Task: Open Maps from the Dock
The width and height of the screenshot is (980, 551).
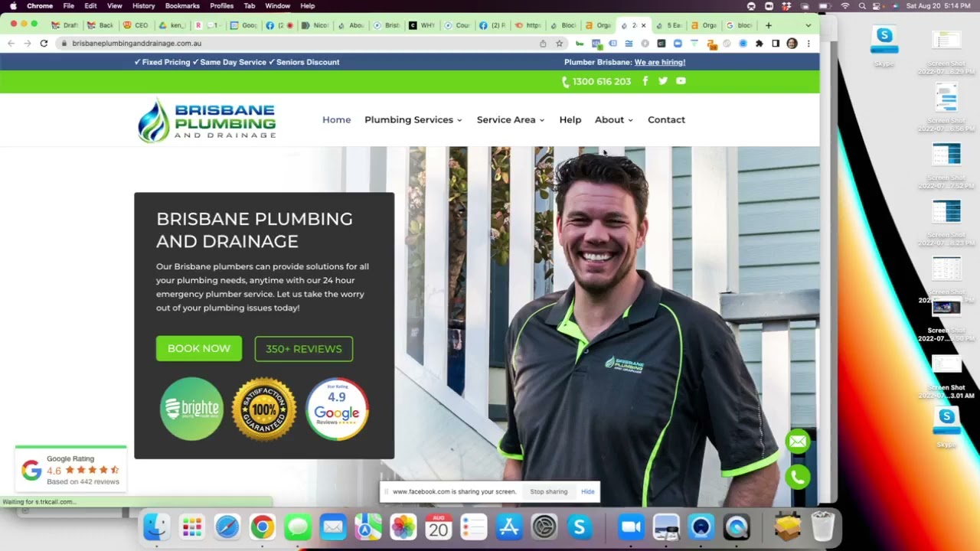Action: (368, 527)
